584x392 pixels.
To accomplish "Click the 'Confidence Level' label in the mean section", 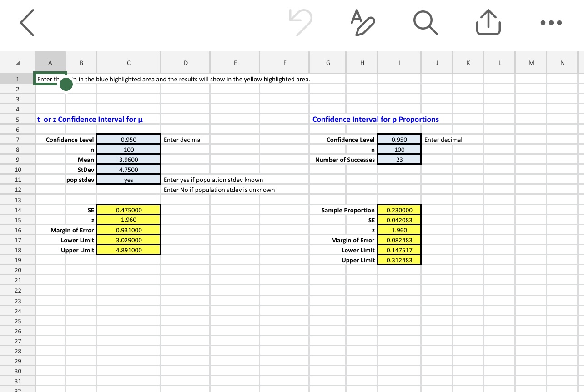I will pyautogui.click(x=70, y=140).
